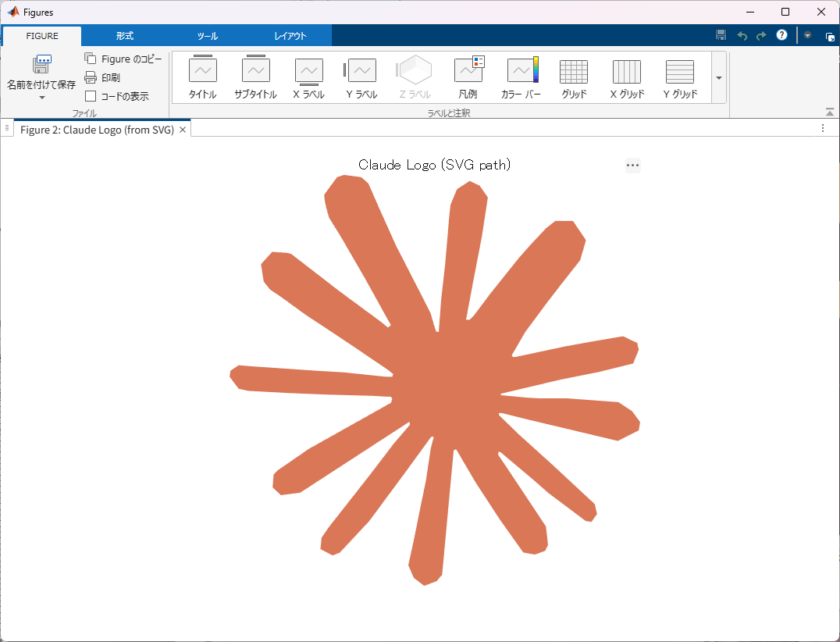
Task: Open the document tab list handle
Action: [7, 128]
